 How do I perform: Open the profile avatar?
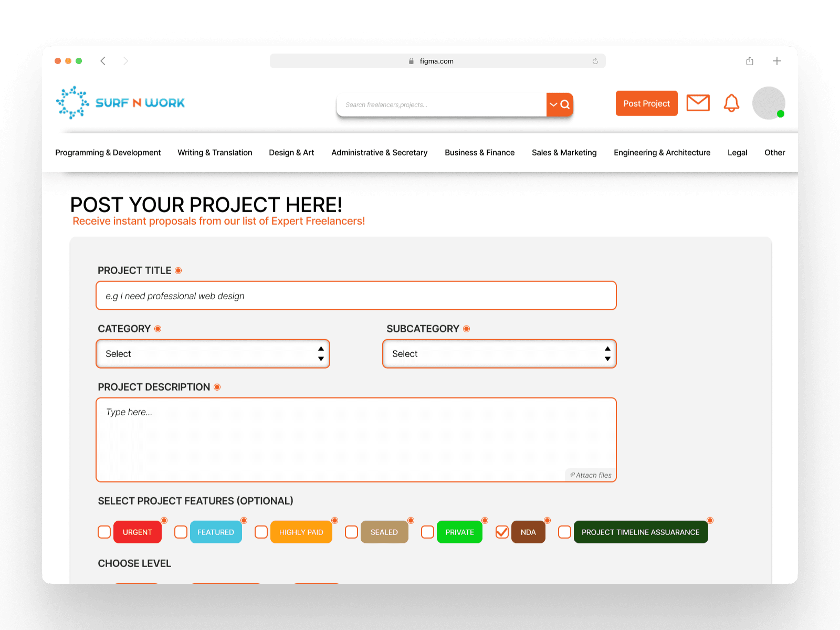[x=769, y=103]
